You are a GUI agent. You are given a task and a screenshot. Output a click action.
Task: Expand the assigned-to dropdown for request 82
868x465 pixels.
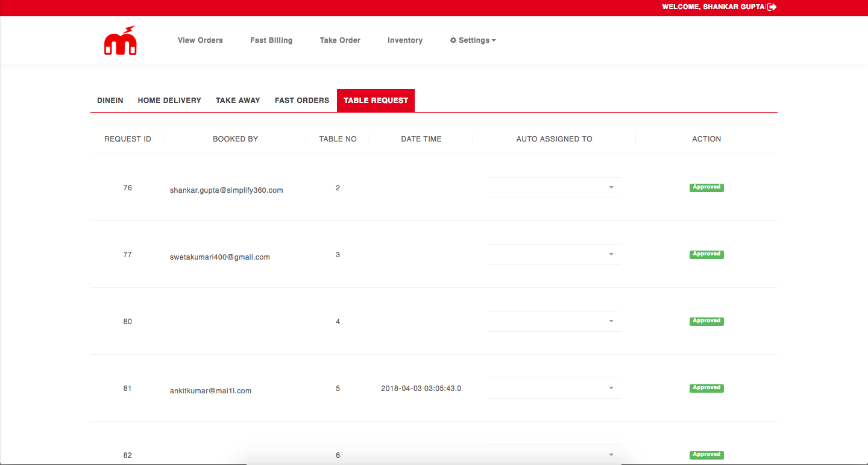coord(555,455)
